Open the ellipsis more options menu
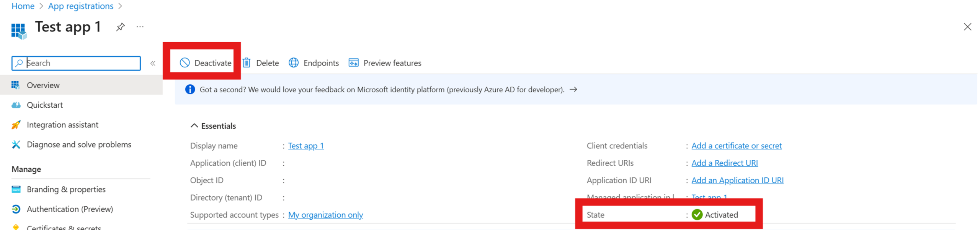980x230 pixels. point(140,27)
